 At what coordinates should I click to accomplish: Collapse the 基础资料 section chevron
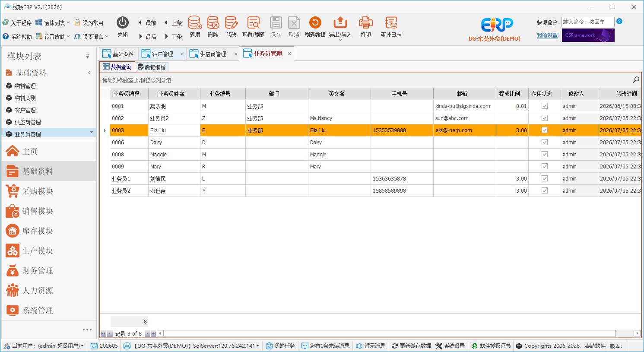click(x=89, y=73)
